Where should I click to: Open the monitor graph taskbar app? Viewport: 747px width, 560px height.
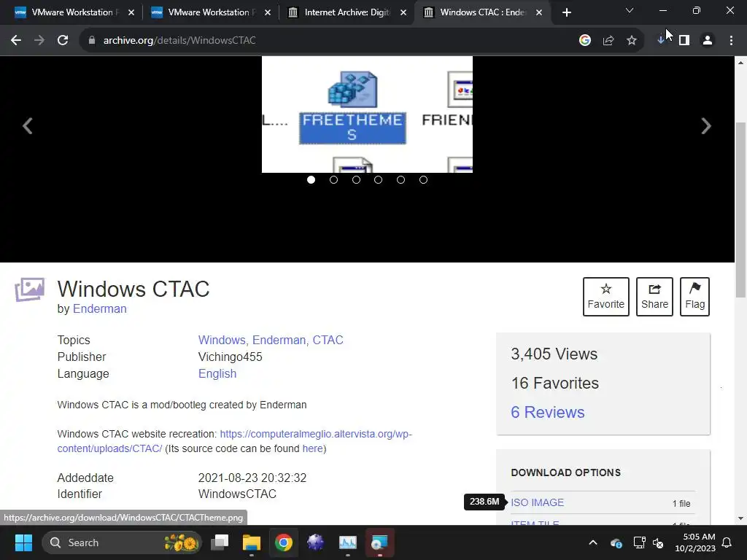(348, 542)
